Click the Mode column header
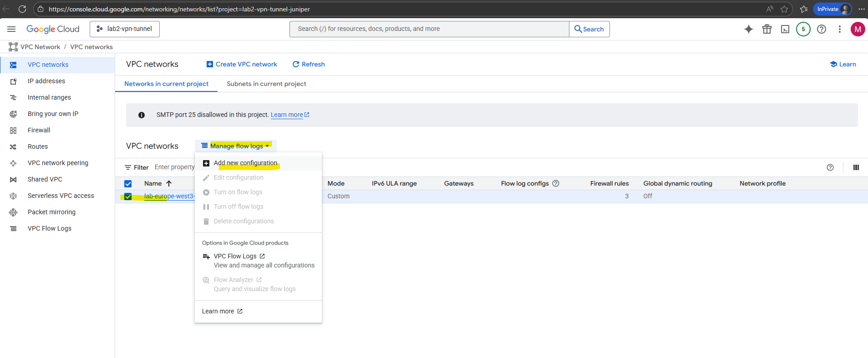Image resolution: width=868 pixels, height=358 pixels. pos(336,183)
